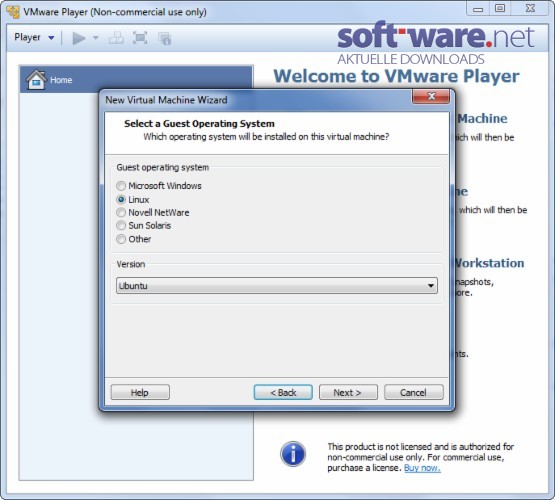Close the wizard with red X
This screenshot has width=555, height=500.
pos(431,96)
